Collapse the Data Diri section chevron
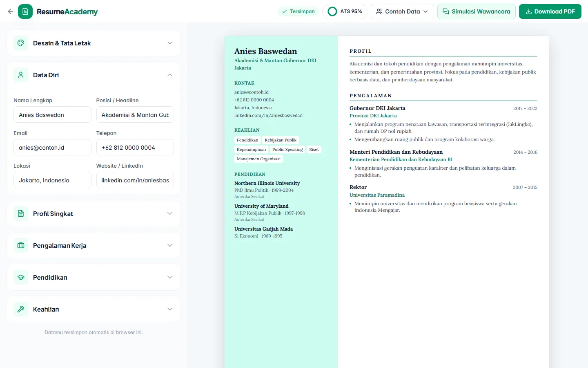588x368 pixels. [x=170, y=75]
